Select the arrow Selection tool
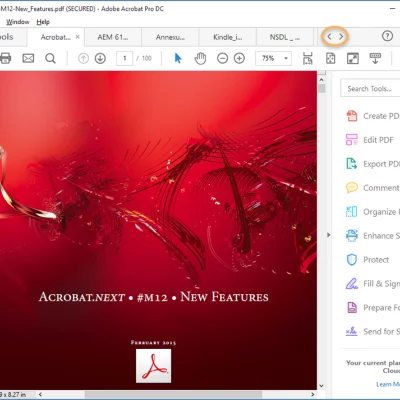This screenshot has height=400, width=400. click(178, 58)
